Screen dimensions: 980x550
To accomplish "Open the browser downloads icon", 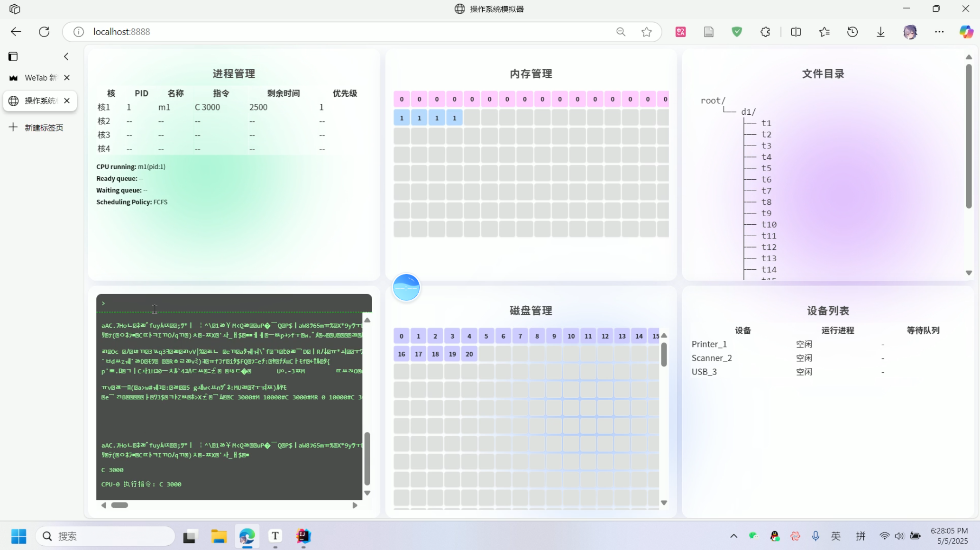I will point(880,32).
